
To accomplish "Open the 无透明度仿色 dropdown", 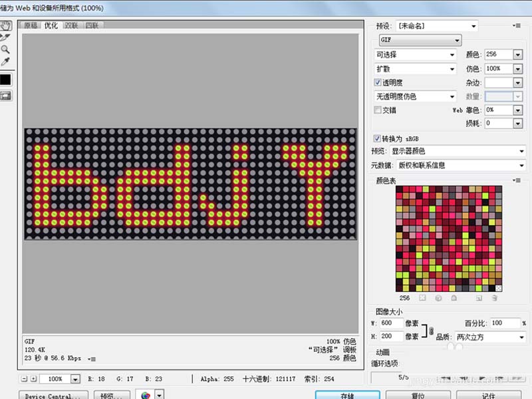I will 415,96.
